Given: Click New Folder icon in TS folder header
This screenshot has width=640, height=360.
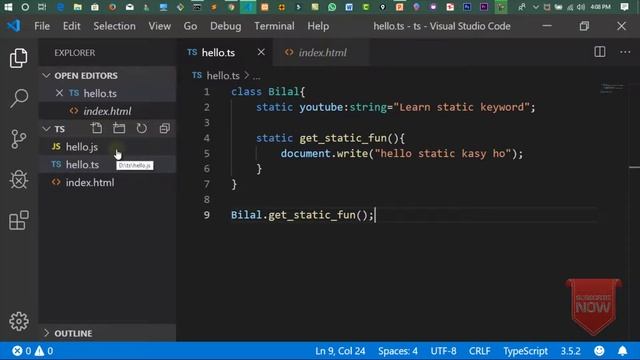Looking at the screenshot, I should [x=119, y=129].
